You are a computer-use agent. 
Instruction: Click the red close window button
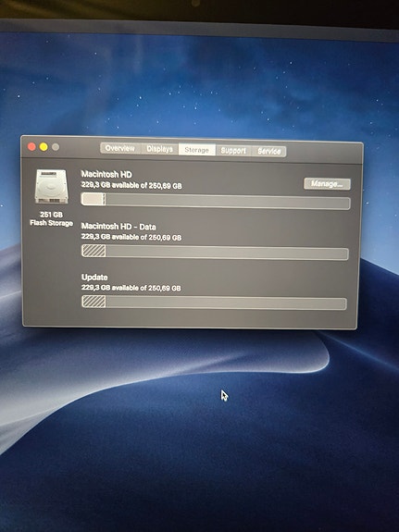[31, 146]
